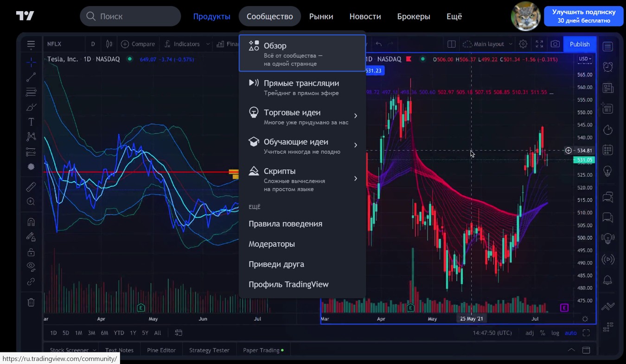Screen dimensions: 626x364
Task: Select the brush drawing tool
Action: click(31, 108)
